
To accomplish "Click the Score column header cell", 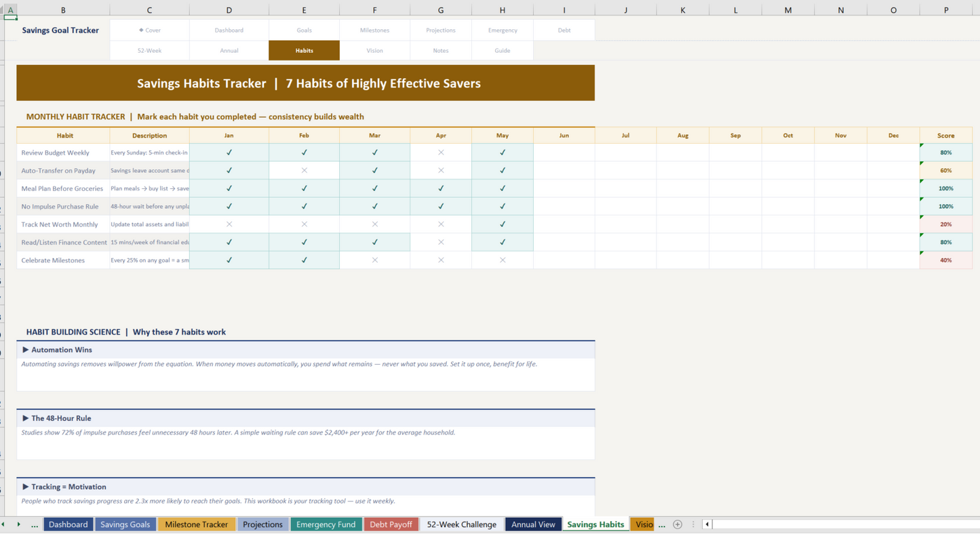I will click(x=946, y=136).
